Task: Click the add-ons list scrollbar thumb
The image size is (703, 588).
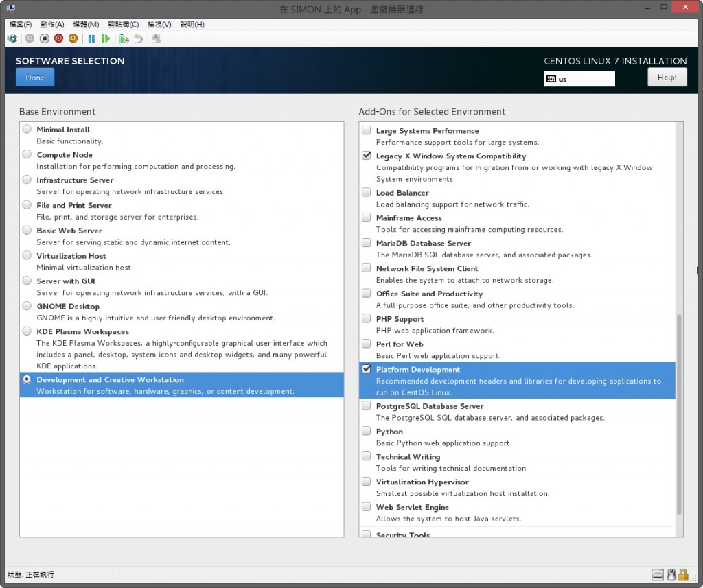Action: [679, 414]
